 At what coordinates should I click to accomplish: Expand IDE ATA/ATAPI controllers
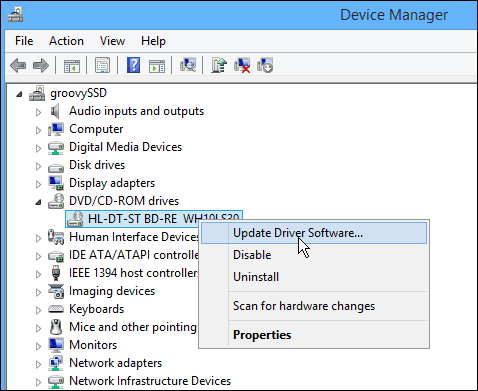point(38,256)
